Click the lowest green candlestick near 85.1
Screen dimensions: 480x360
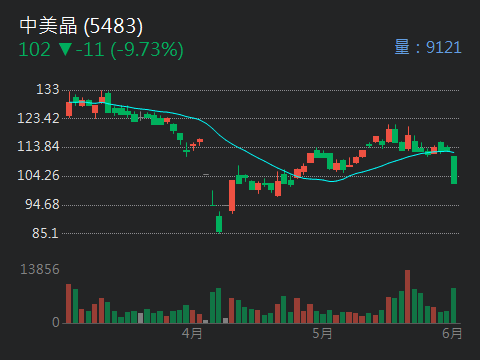[219, 223]
